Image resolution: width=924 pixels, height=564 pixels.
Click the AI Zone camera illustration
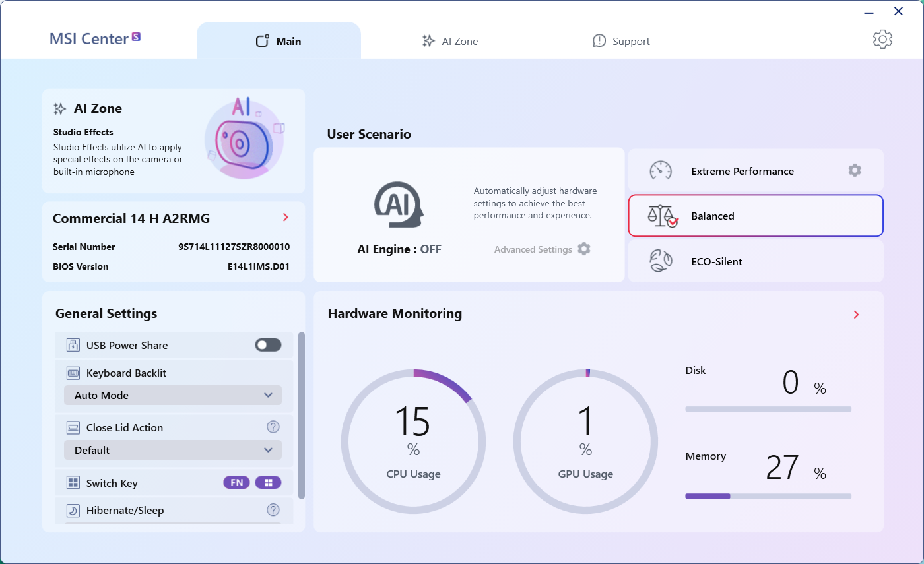pyautogui.click(x=244, y=139)
